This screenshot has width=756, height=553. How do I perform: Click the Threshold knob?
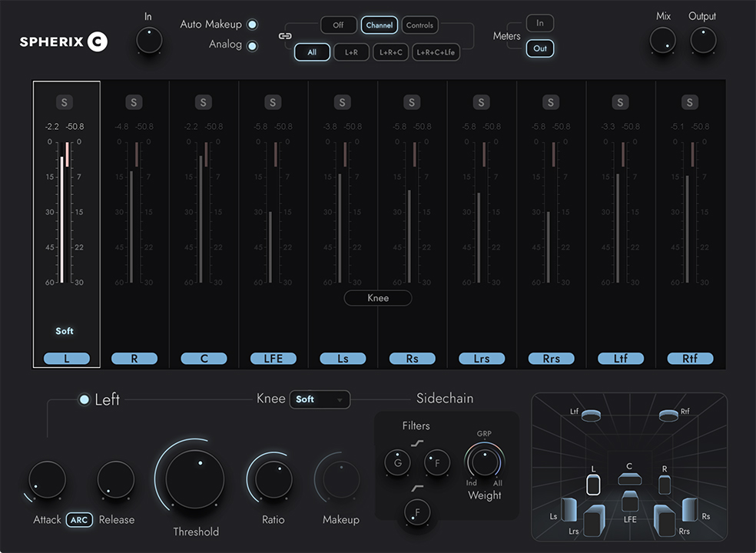(195, 479)
